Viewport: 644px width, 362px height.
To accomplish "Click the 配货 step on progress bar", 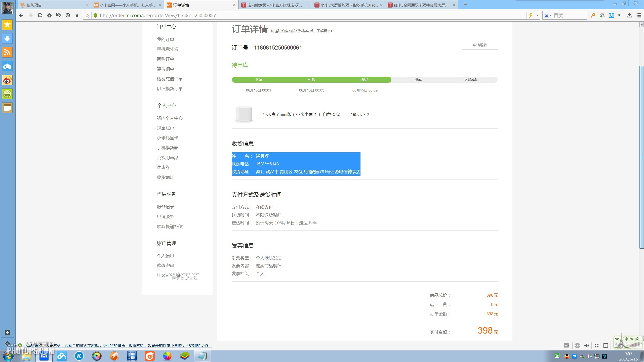I will click(365, 80).
